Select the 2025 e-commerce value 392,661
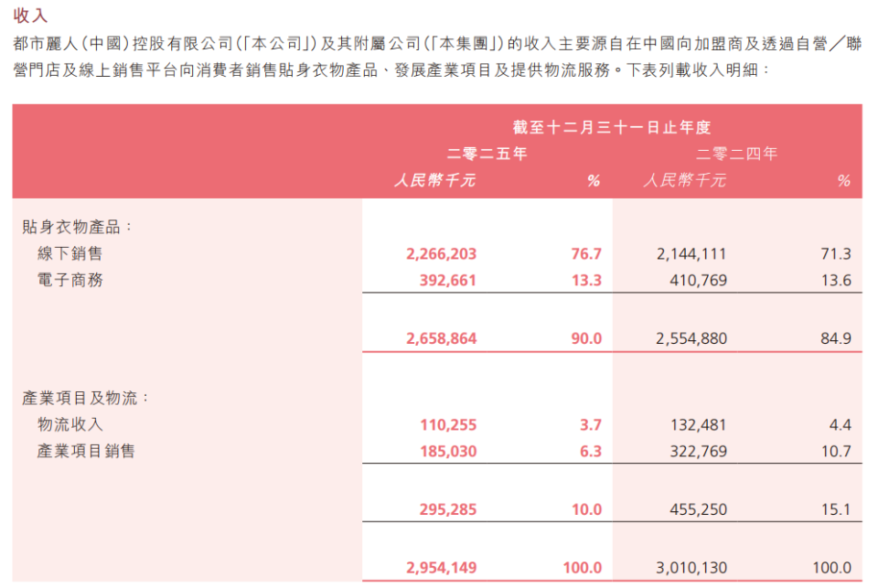This screenshot has width=878, height=588. pyautogui.click(x=448, y=280)
